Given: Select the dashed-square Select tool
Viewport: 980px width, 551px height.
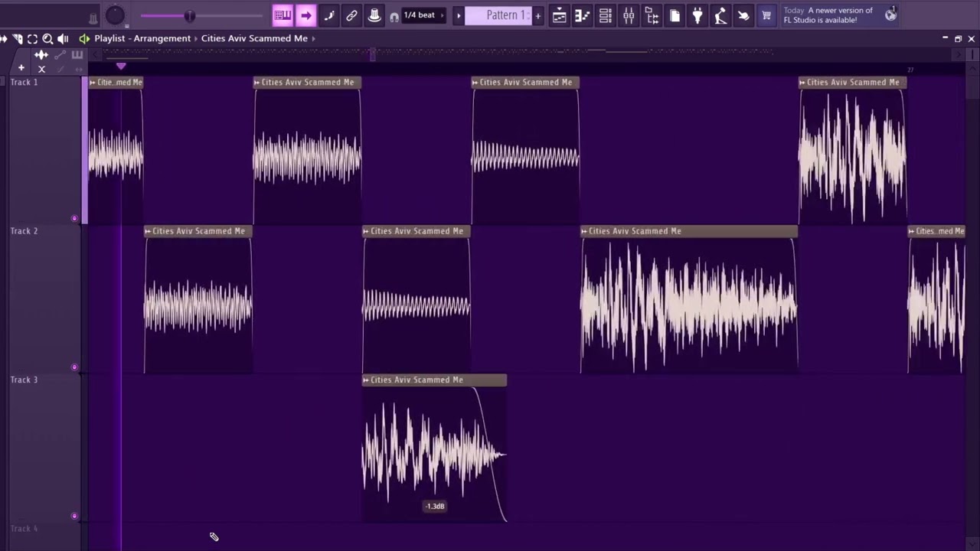Looking at the screenshot, I should pyautogui.click(x=32, y=38).
